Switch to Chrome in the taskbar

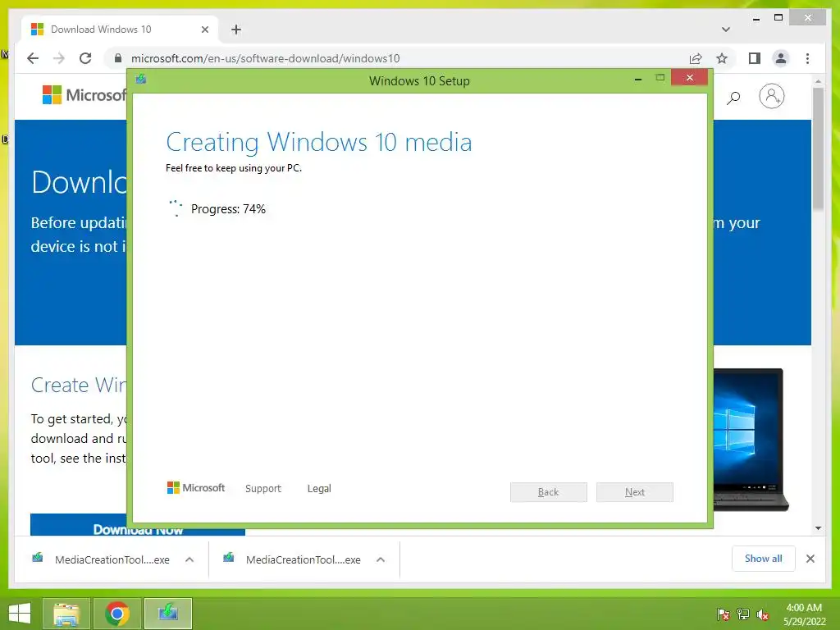(x=116, y=614)
